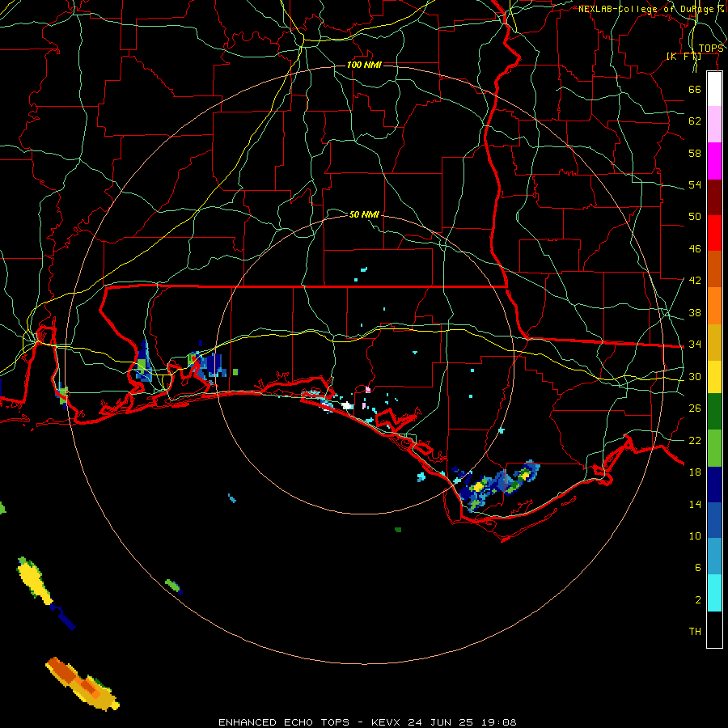Click the magenta legend color band
The height and width of the screenshot is (728, 728).
[x=714, y=161]
